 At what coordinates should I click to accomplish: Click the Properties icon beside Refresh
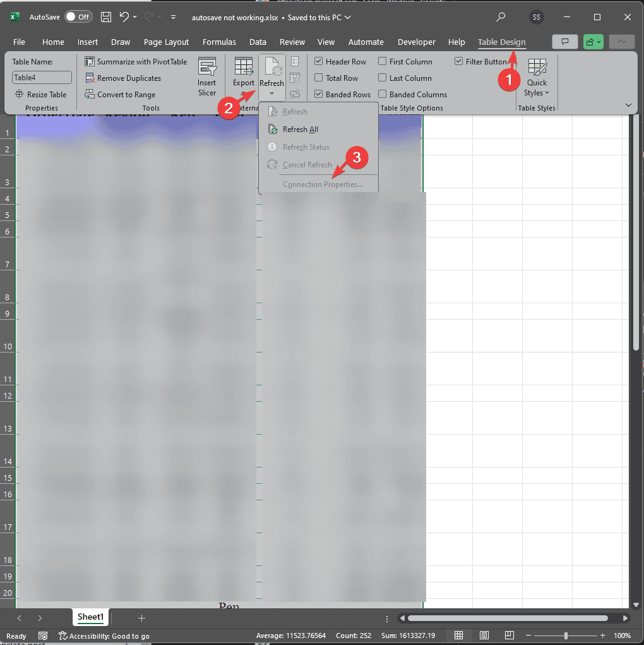[x=295, y=62]
